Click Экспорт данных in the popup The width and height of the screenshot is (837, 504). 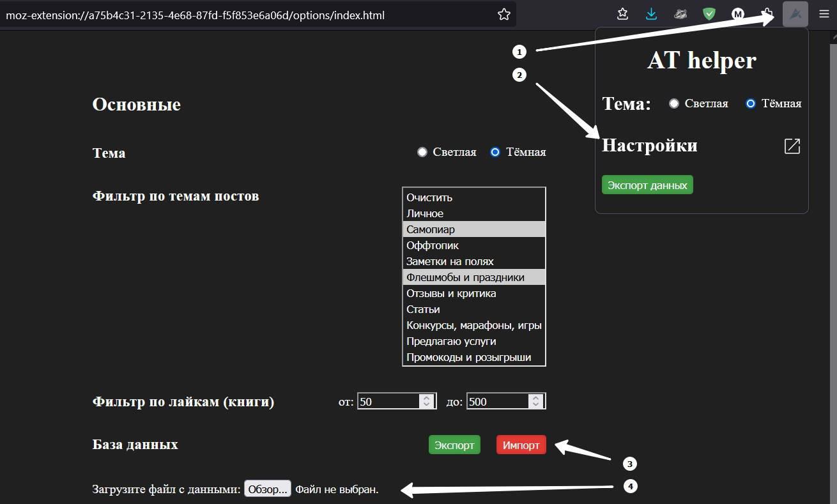click(647, 185)
